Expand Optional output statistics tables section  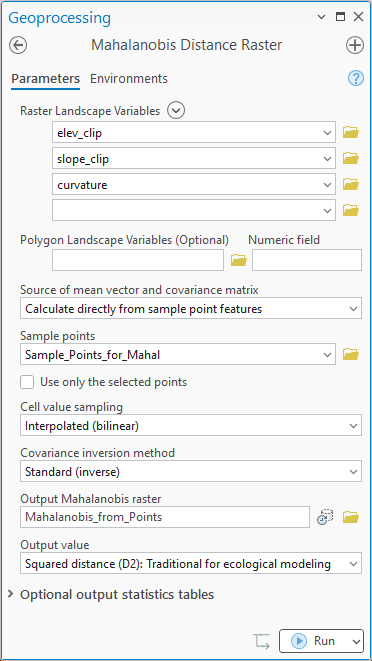[11, 594]
